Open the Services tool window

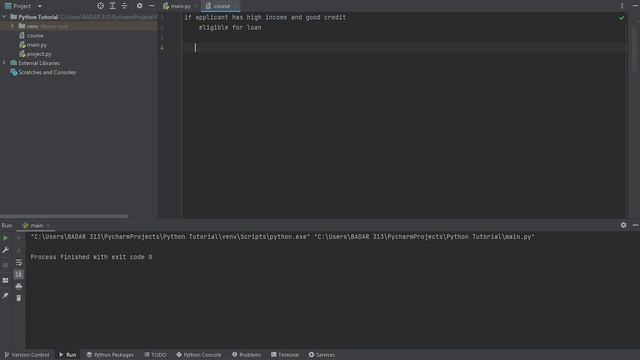click(322, 355)
